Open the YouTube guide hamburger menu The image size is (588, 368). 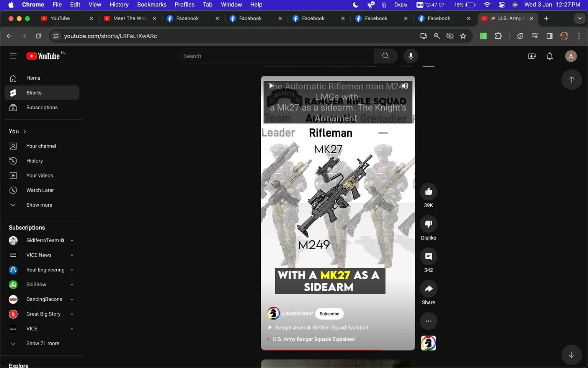point(13,56)
